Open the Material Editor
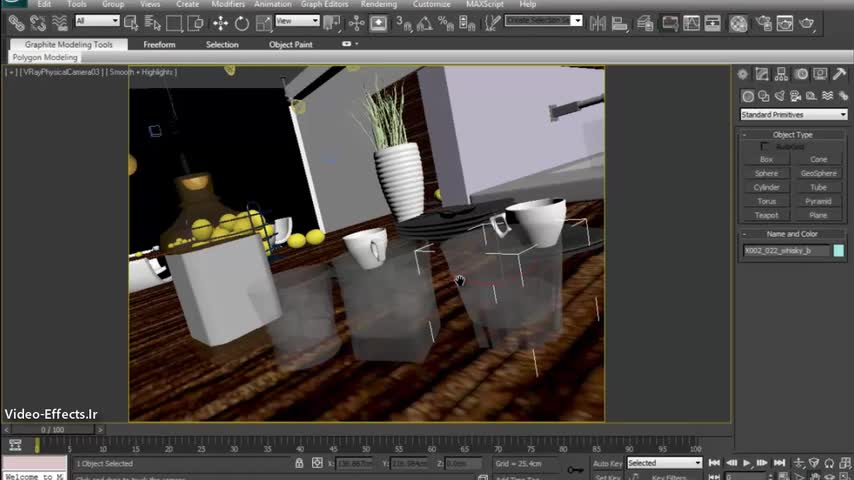This screenshot has height=480, width=854. tap(738, 23)
